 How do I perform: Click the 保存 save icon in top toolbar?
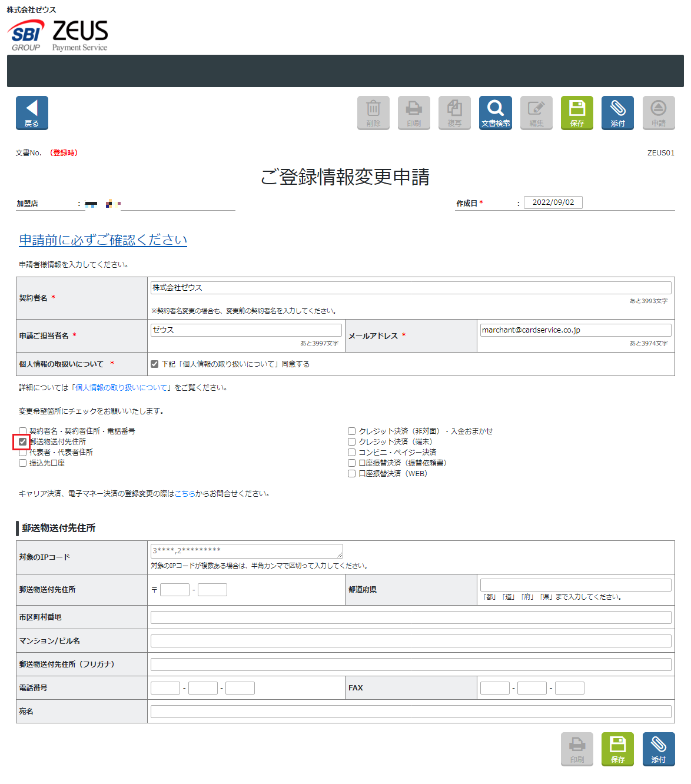576,112
